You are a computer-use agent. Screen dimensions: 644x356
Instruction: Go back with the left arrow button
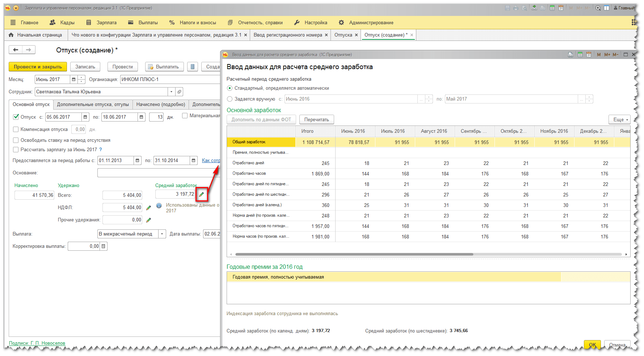click(16, 50)
